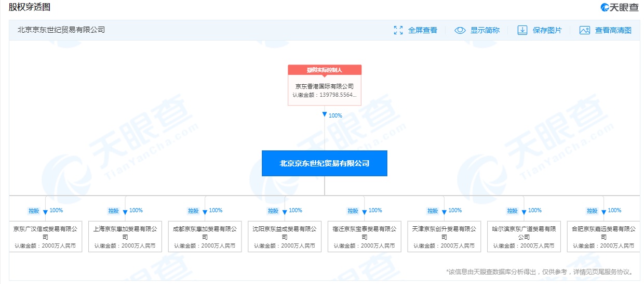Click the 疑似实际控制人 red tag
The width and height of the screenshot is (644, 284).
(x=325, y=70)
